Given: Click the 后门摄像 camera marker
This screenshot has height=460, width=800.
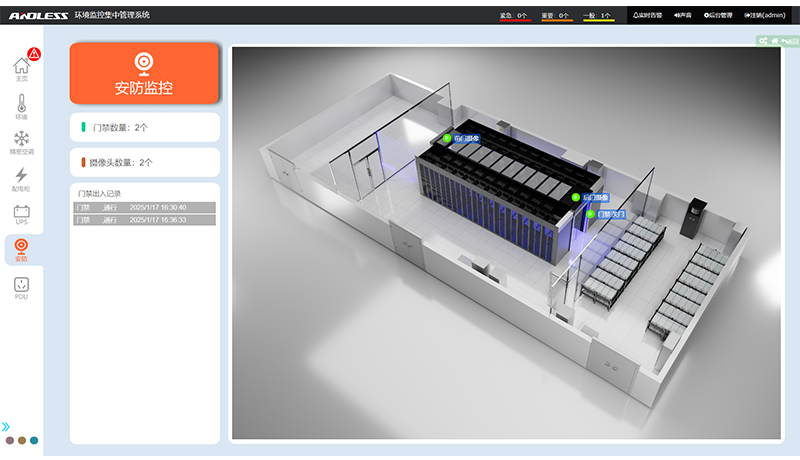Looking at the screenshot, I should tap(576, 197).
